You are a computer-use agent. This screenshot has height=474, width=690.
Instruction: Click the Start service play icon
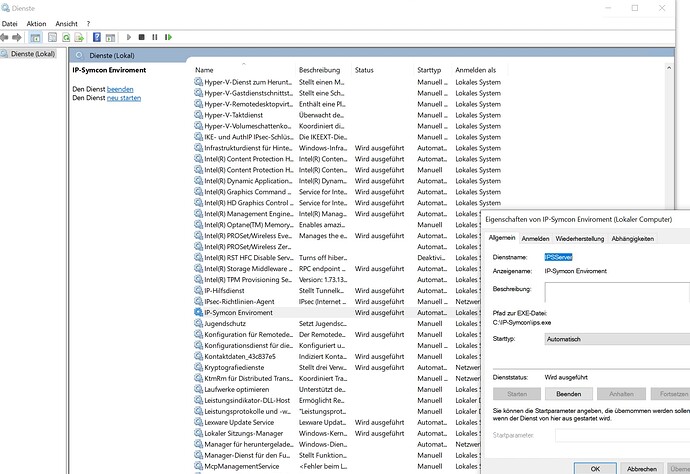(x=129, y=37)
